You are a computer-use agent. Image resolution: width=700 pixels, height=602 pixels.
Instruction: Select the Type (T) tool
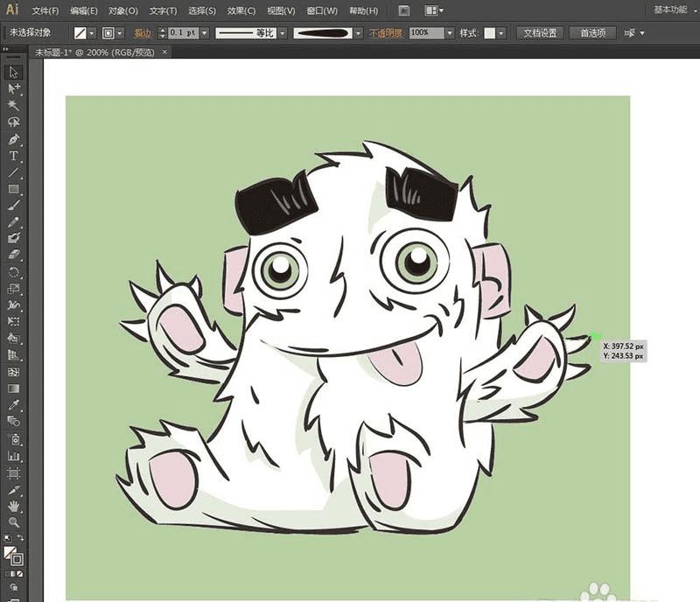13,156
